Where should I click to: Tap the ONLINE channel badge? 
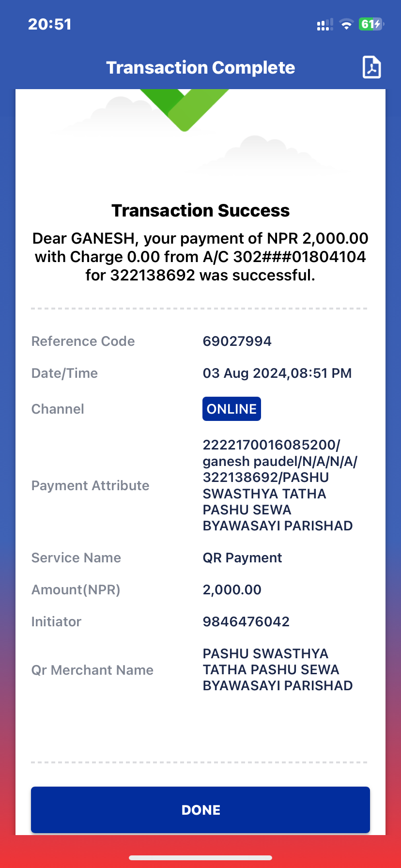click(231, 409)
